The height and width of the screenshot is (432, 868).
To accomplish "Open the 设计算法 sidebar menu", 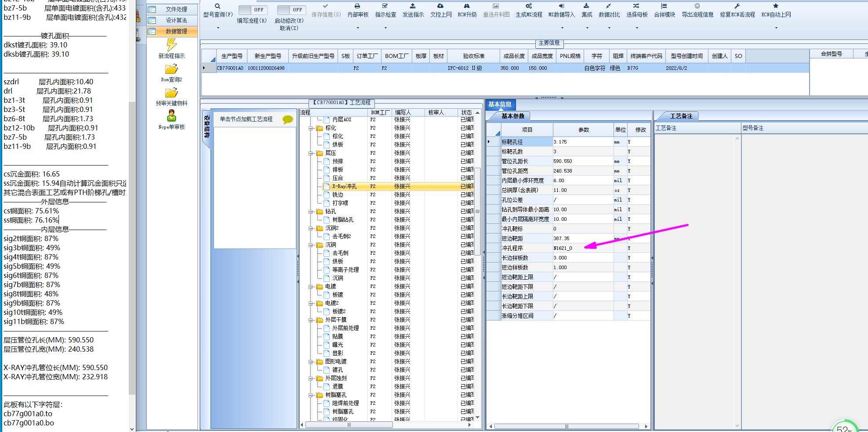I will (172, 20).
